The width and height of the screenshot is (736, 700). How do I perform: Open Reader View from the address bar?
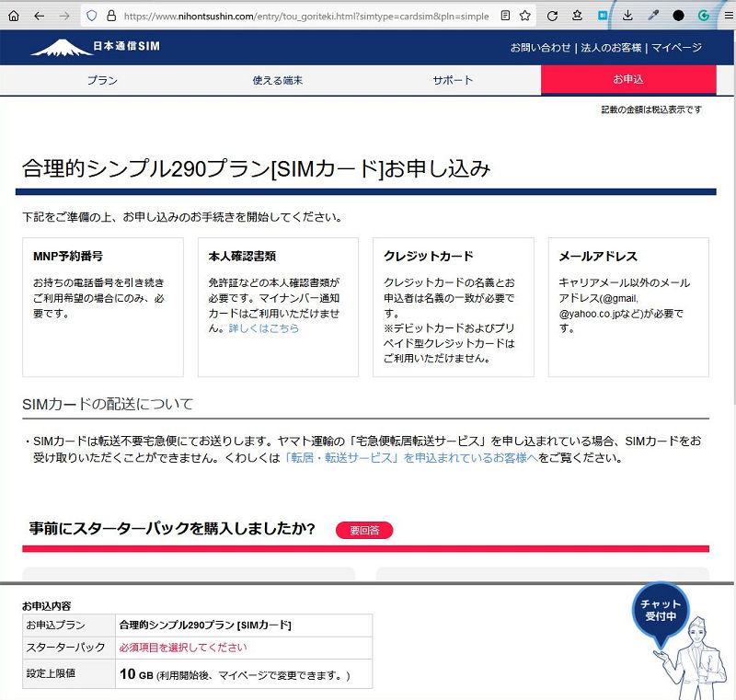505,15
